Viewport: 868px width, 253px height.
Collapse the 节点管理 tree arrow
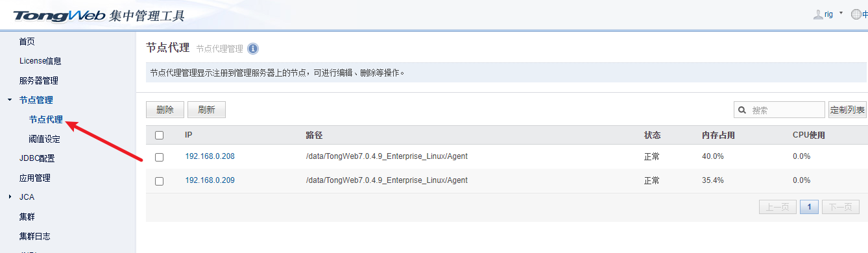coord(9,100)
